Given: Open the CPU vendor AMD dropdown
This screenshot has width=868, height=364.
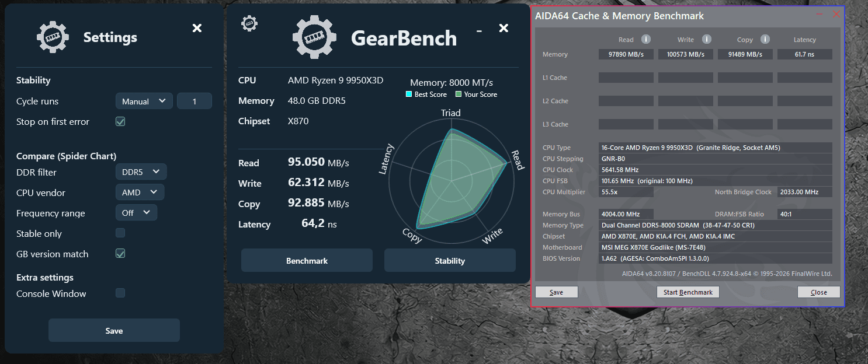Looking at the screenshot, I should [x=140, y=192].
